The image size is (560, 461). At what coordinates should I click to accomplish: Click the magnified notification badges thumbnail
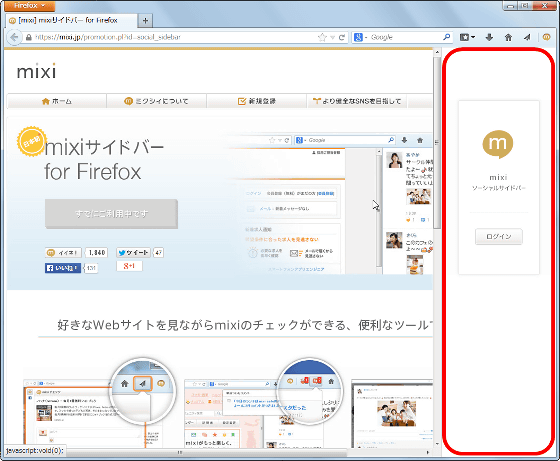[x=310, y=391]
